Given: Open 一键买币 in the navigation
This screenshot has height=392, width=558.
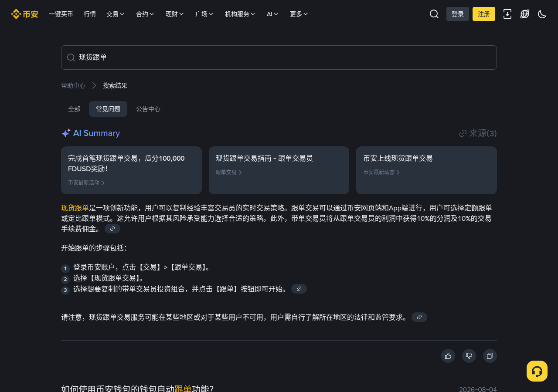Looking at the screenshot, I should tap(61, 14).
